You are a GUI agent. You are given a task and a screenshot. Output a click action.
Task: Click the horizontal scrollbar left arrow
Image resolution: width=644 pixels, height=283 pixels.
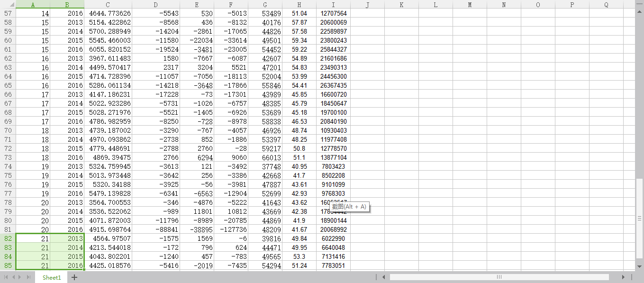coord(384,277)
